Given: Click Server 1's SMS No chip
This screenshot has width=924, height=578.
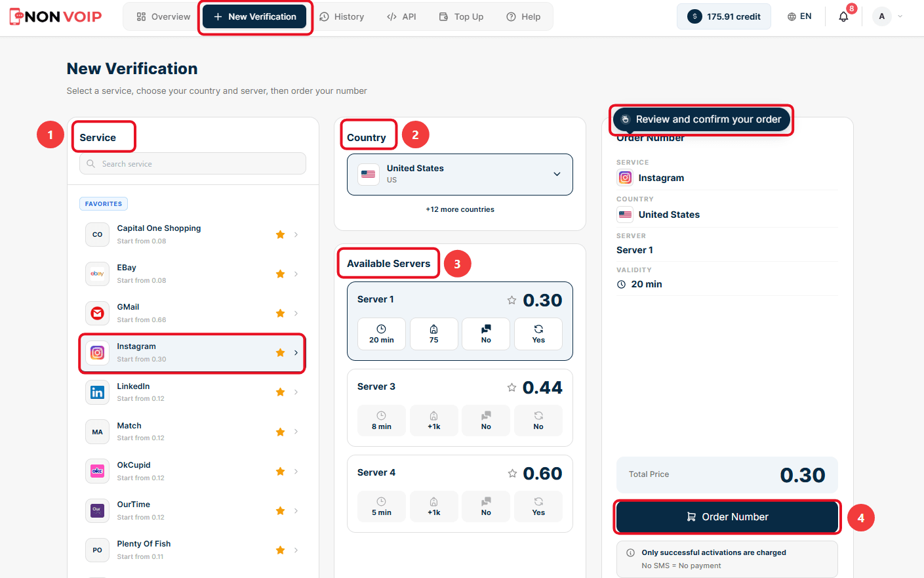Looking at the screenshot, I should [486, 334].
